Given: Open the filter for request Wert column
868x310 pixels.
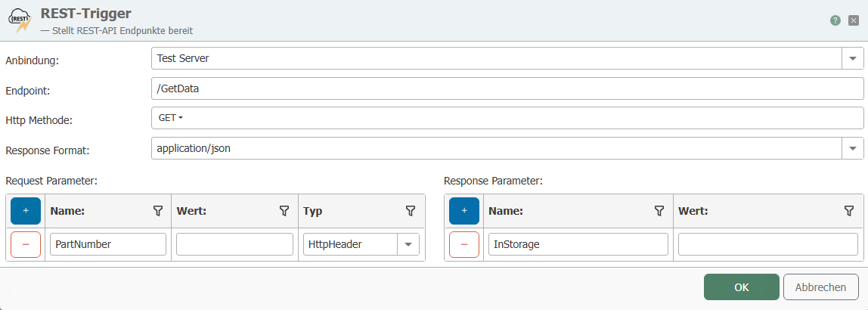Looking at the screenshot, I should click(x=284, y=211).
